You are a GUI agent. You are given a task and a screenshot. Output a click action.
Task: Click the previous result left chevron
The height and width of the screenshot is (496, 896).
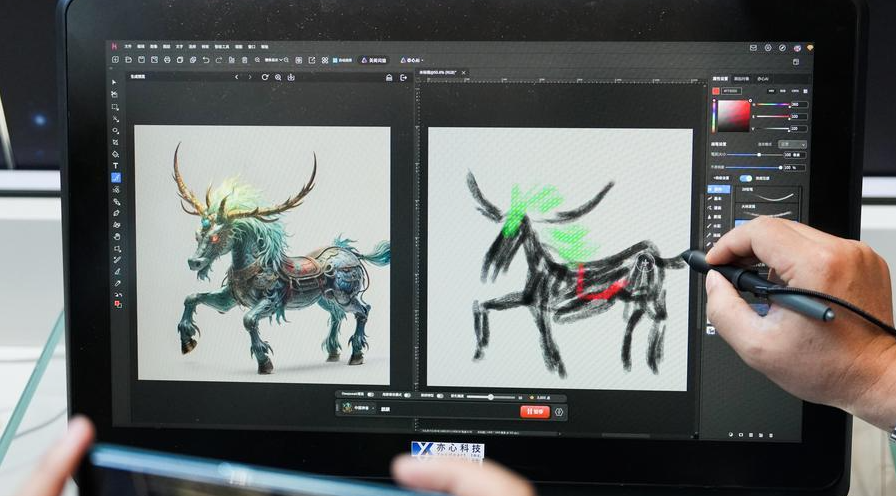[237, 77]
